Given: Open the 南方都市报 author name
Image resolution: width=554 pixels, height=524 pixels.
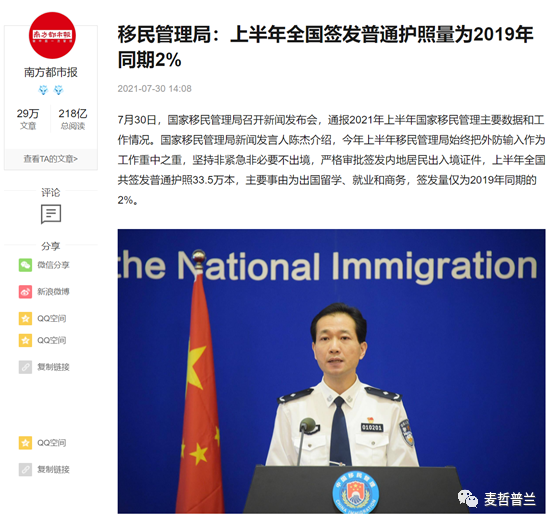Looking at the screenshot, I should tap(51, 72).
